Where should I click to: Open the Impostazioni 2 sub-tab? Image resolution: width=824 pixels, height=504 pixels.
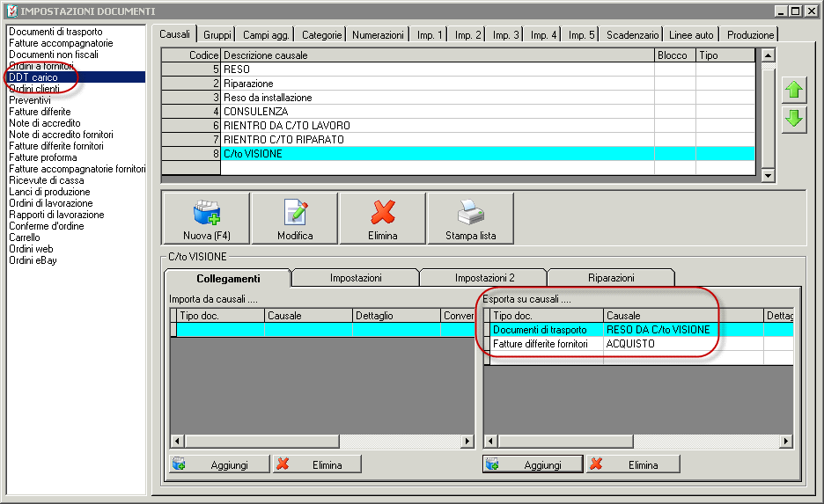pos(484,278)
